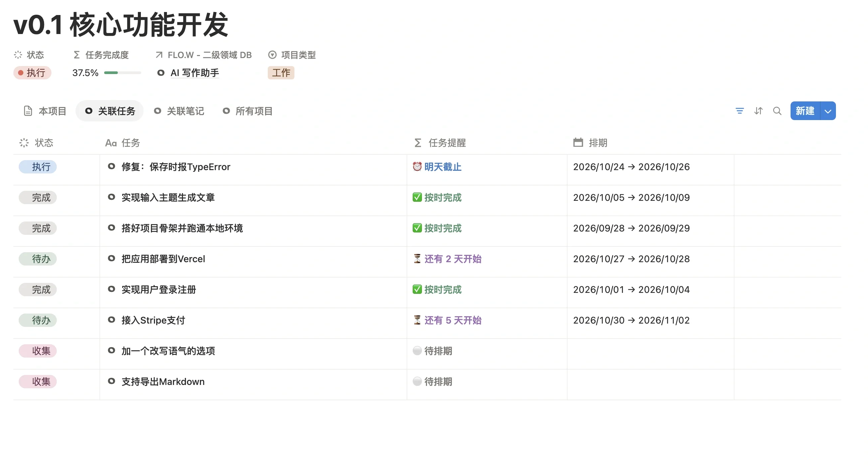
Task: Open the page icon of 把应用部署到Vercel
Action: 111,258
